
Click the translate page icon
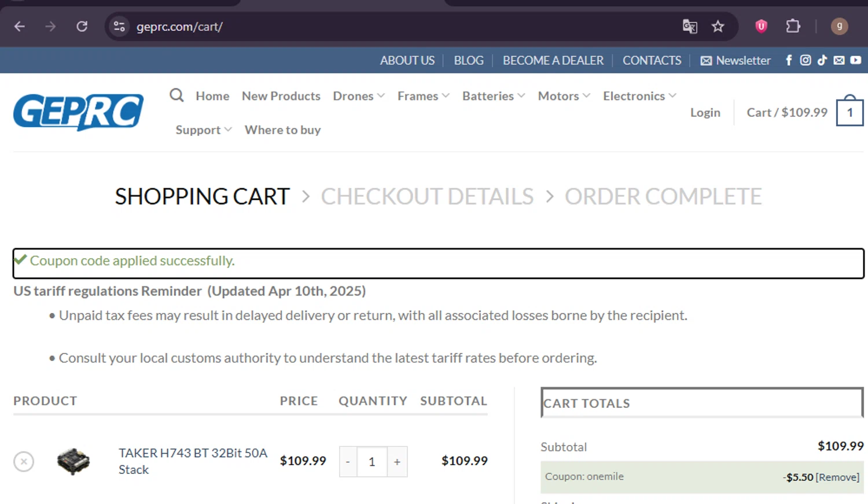[x=690, y=27]
